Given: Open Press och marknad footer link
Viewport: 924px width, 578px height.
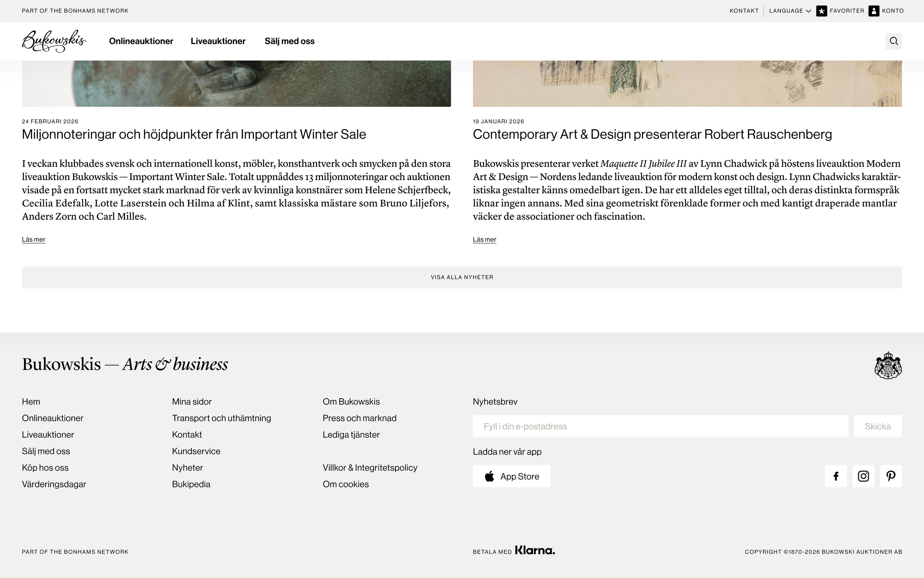Looking at the screenshot, I should pyautogui.click(x=360, y=418).
